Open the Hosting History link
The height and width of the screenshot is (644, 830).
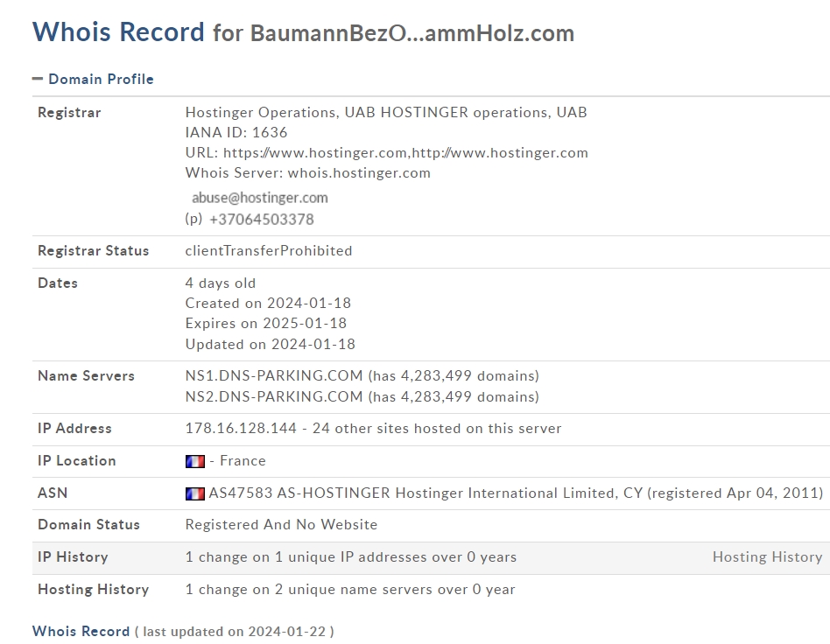[767, 557]
